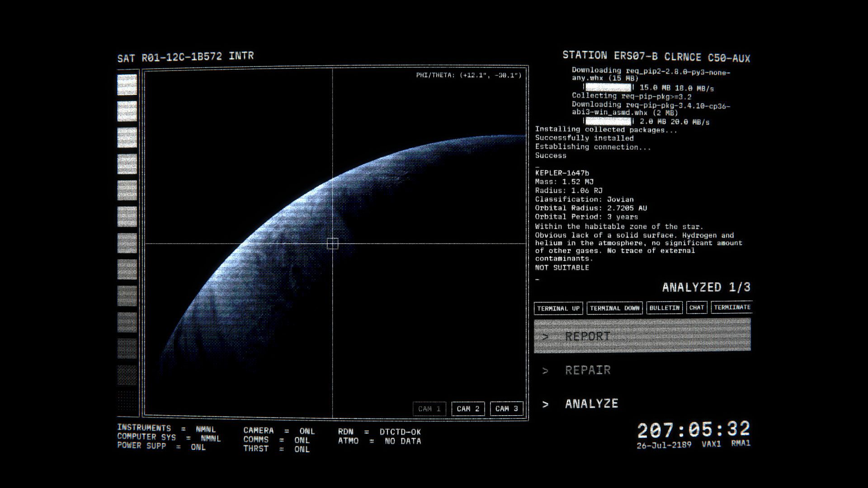This screenshot has height=488, width=868.
Task: Open the BULLETIN panel
Action: point(664,308)
